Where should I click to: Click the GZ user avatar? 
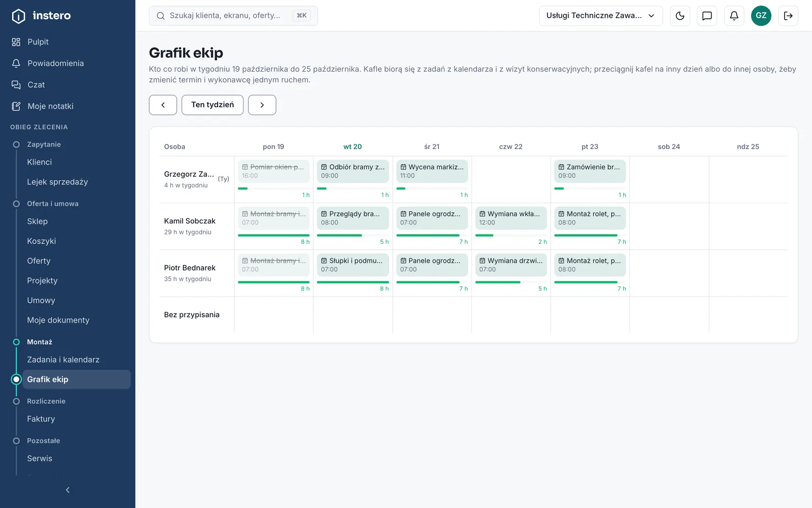(761, 16)
